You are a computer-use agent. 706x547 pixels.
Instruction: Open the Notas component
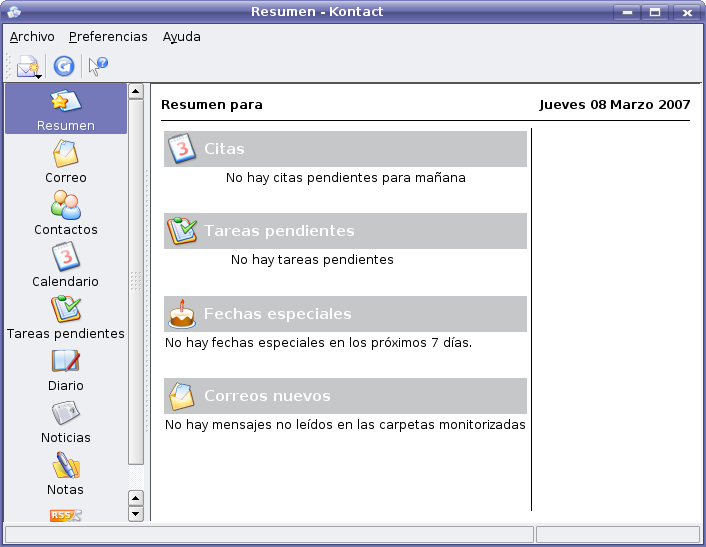click(x=66, y=473)
